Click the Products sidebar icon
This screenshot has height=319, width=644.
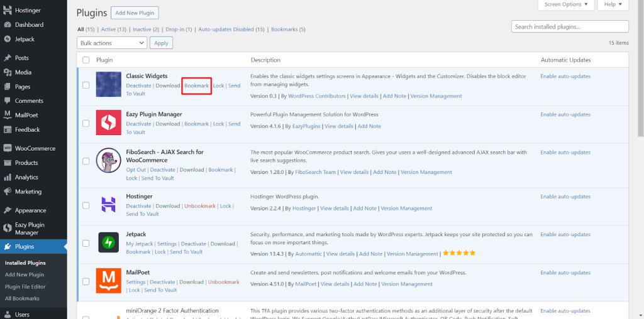click(7, 163)
